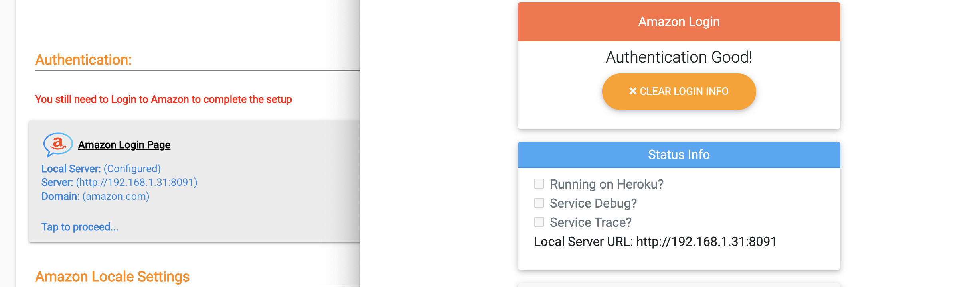Click the red Login to Amazon warning message
This screenshot has width=980, height=287.
coord(164,99)
